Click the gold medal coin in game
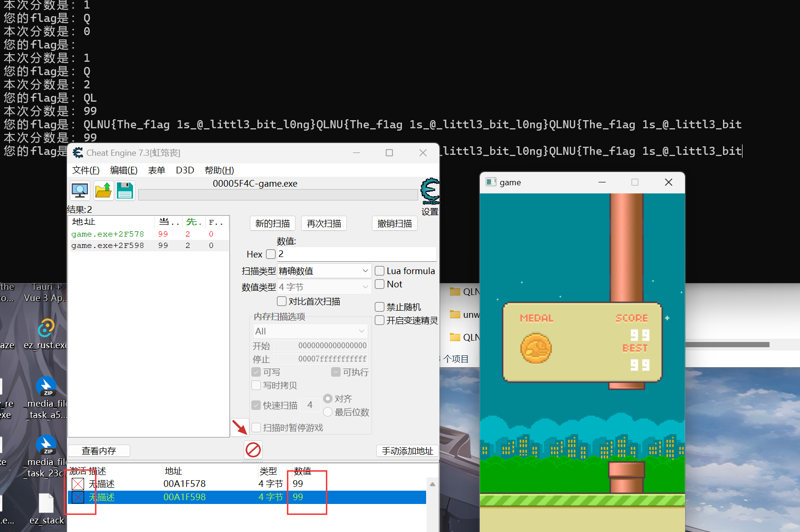This screenshot has height=532, width=800. point(536,348)
